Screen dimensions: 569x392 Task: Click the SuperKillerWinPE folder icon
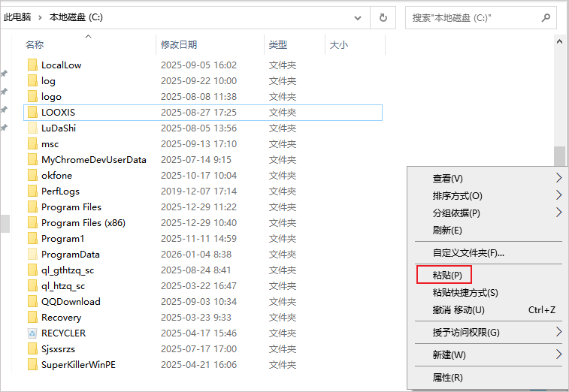pos(32,364)
